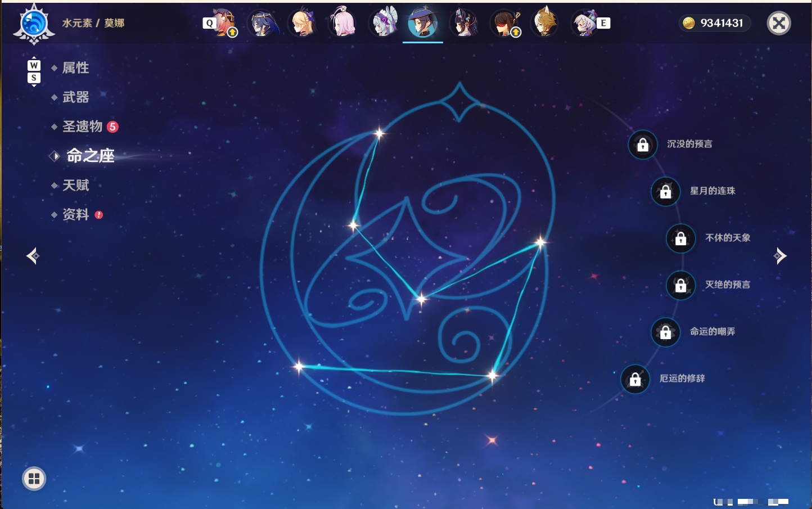The image size is (812, 509).
Task: Click the 厄运的修辞 constellation label
Action: pyautogui.click(x=682, y=378)
